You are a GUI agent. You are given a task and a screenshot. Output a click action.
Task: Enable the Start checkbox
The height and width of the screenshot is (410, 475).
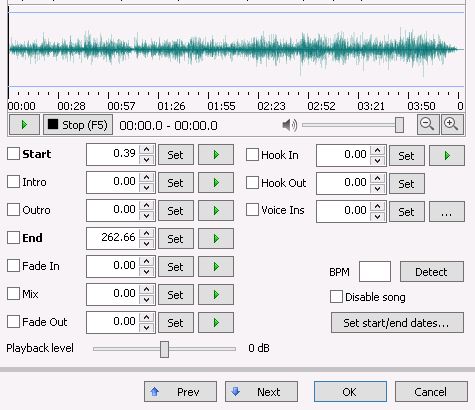[x=13, y=154]
